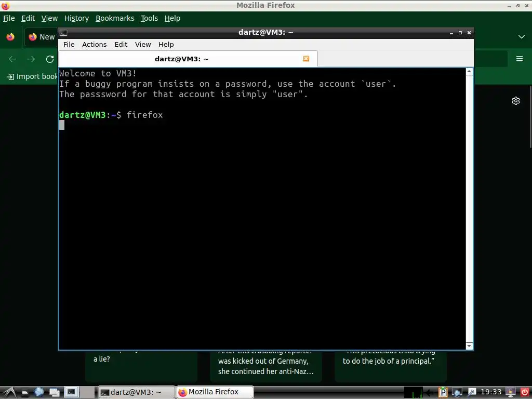Click Firefox's forward arrow button
Viewport: 532px width, 399px height.
pyautogui.click(x=31, y=59)
